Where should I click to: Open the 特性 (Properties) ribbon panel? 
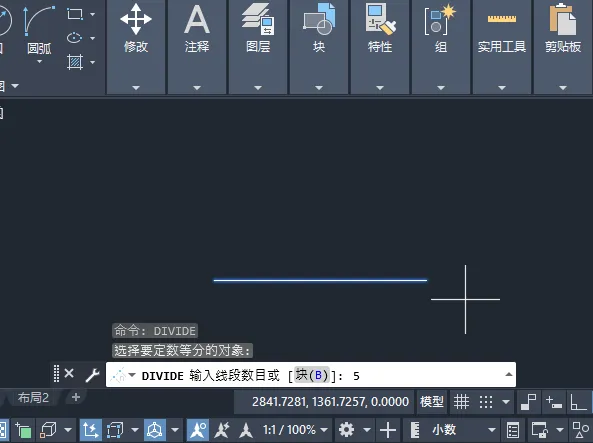380,47
